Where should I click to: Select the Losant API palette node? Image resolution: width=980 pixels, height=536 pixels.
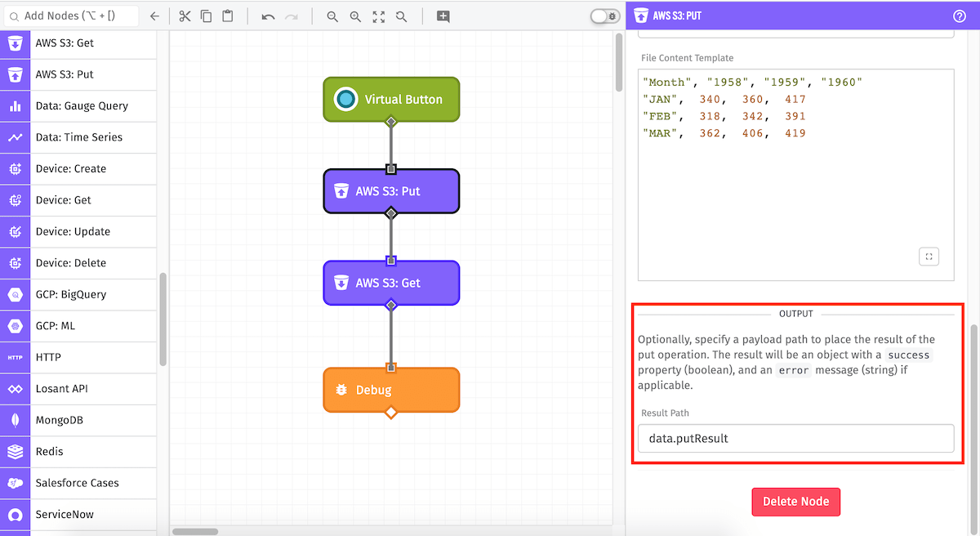(78, 389)
